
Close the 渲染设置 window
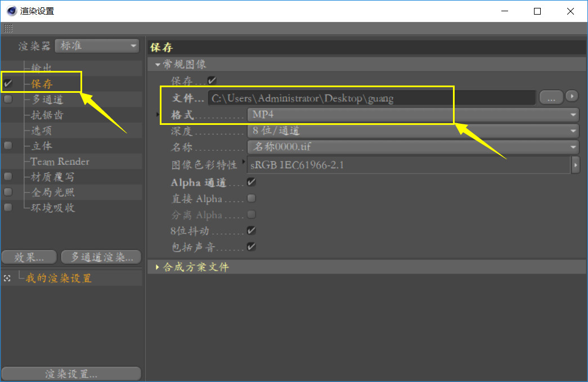tap(571, 11)
